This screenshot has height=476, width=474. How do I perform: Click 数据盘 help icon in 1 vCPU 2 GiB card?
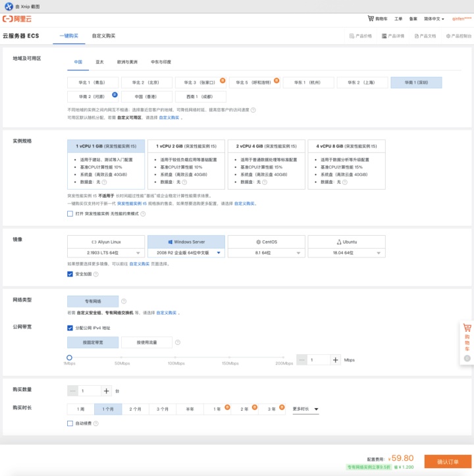coord(184,182)
